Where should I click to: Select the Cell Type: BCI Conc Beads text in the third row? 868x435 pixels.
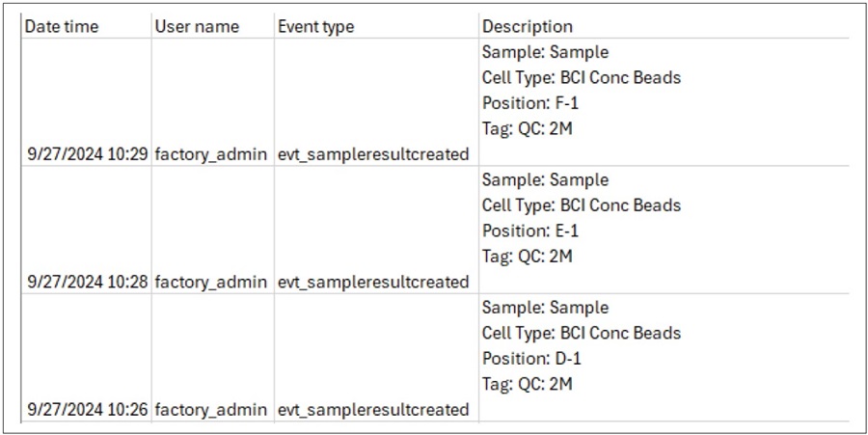(582, 333)
